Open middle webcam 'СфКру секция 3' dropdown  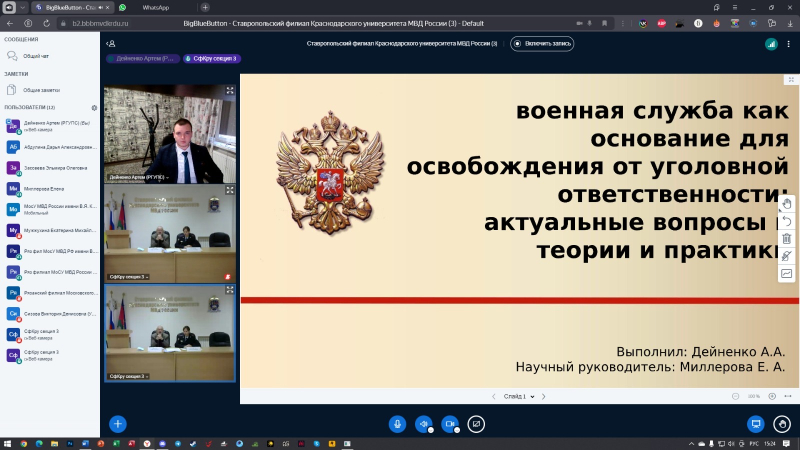coord(129,277)
